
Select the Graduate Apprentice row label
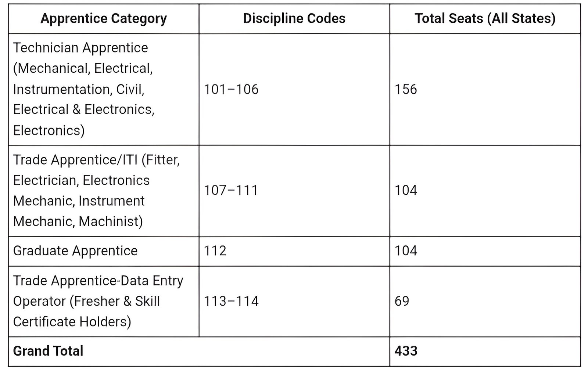coord(75,251)
